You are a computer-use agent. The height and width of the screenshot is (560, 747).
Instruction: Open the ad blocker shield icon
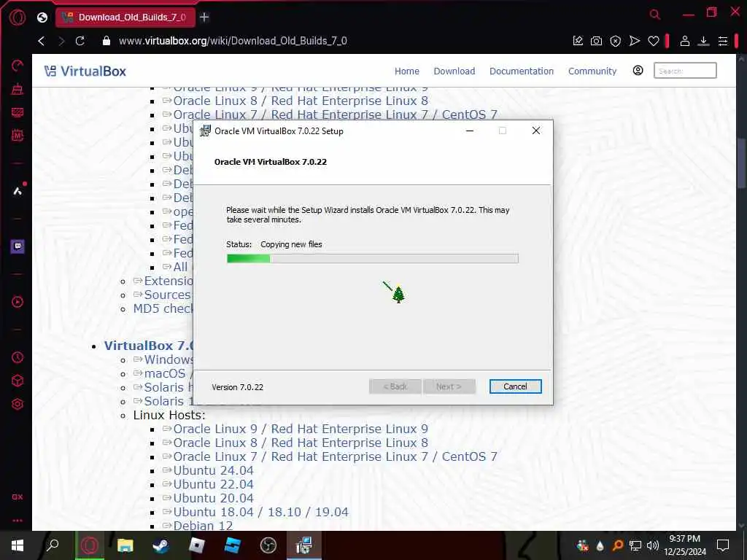616,41
